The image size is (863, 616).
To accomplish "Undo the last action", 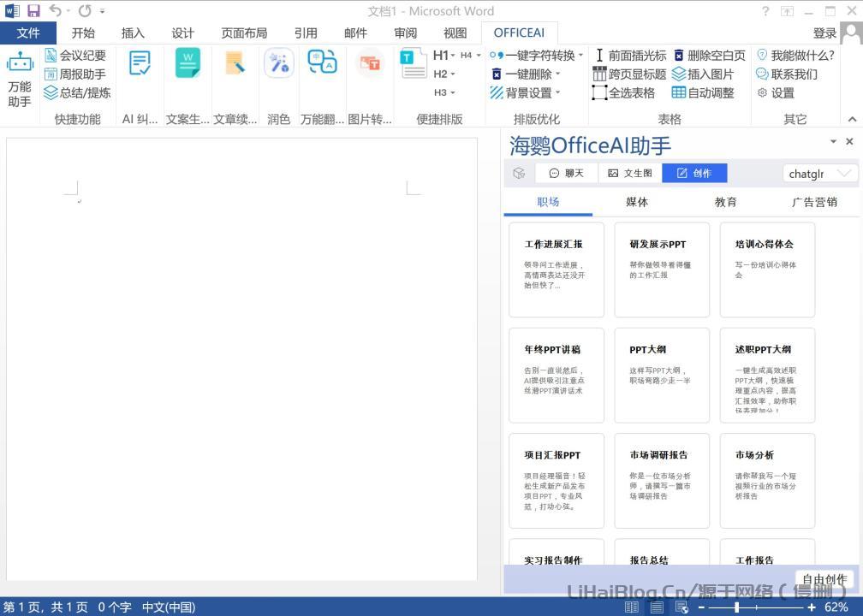I will click(55, 10).
